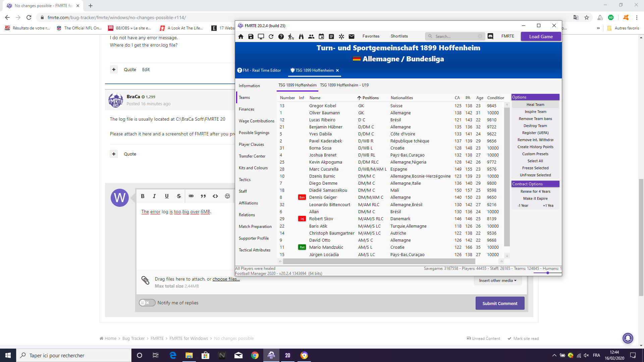Screen dimensions: 644x362
Task: Click the snowflake freezer icon in FMRTE
Action: [x=341, y=37]
